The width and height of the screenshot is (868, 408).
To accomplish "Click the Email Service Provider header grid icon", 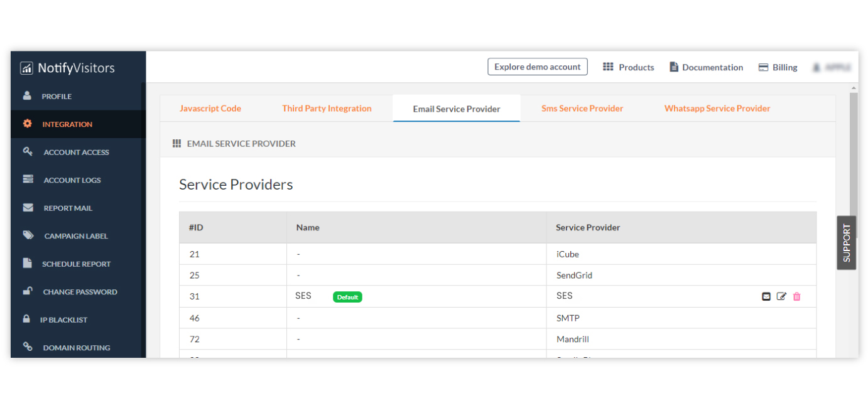I will [176, 144].
